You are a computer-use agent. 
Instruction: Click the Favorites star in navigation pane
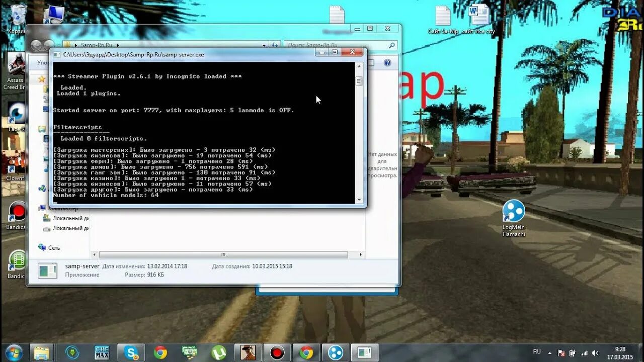click(42, 79)
